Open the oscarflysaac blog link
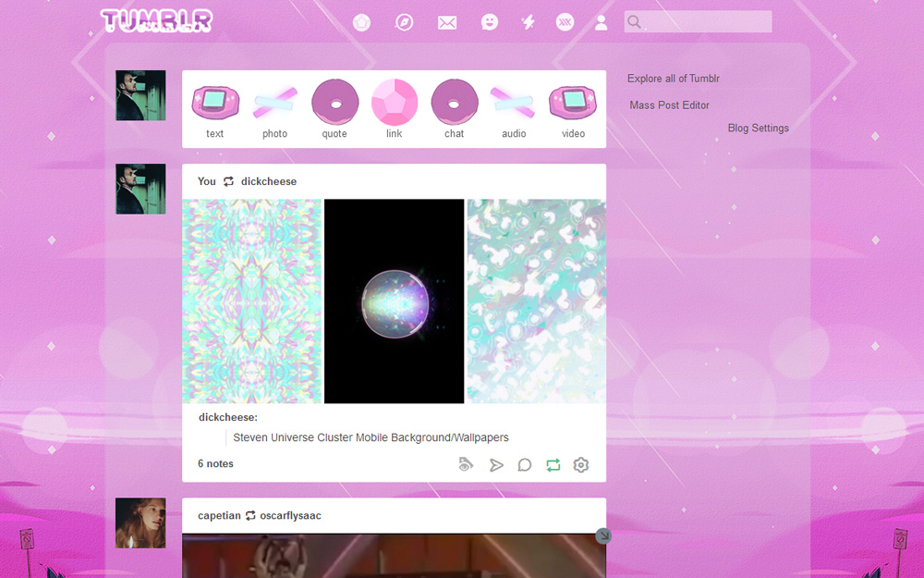Image resolution: width=924 pixels, height=578 pixels. click(290, 515)
